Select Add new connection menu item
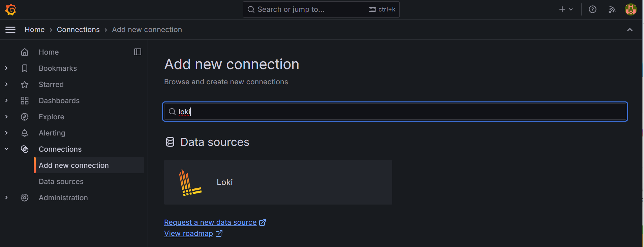 pyautogui.click(x=89, y=165)
